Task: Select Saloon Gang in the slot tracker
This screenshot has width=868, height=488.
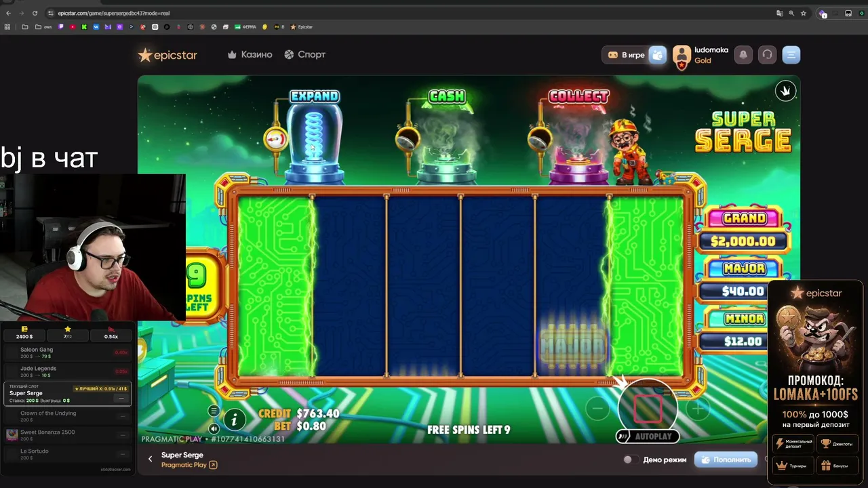Action: coord(66,352)
